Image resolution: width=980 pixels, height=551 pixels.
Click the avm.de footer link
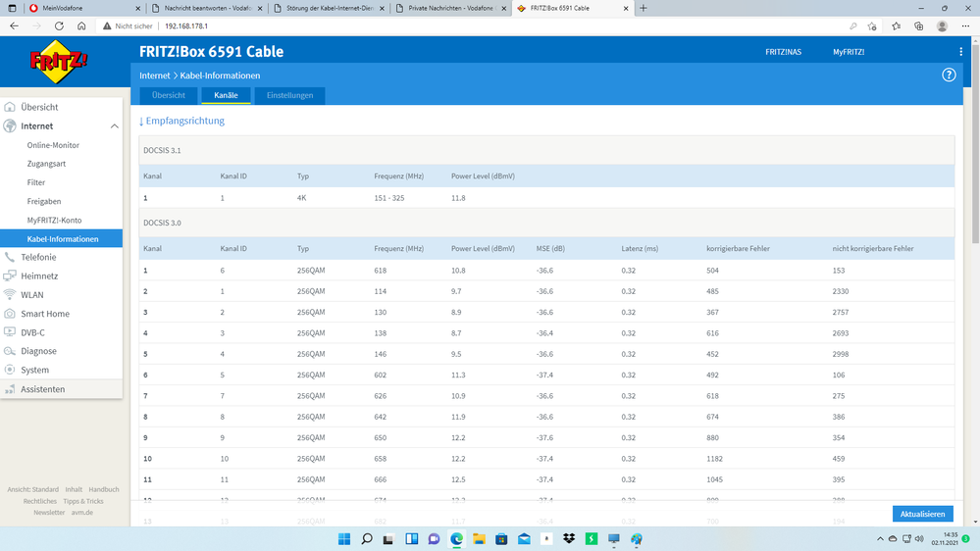[x=83, y=513]
